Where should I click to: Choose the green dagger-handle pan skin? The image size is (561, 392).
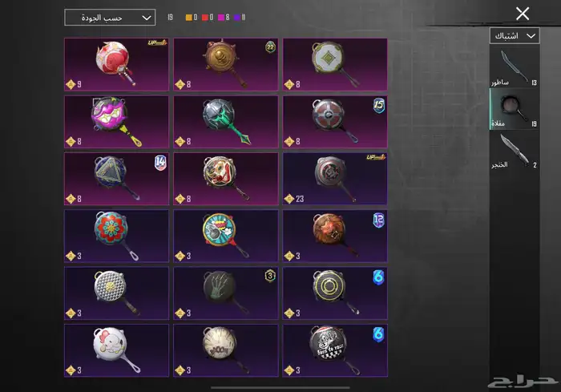[x=226, y=122]
